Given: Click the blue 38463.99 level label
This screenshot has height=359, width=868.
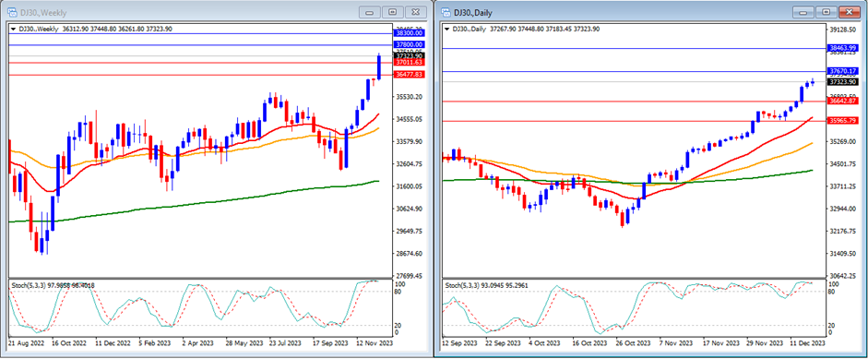Looking at the screenshot, I should (843, 48).
